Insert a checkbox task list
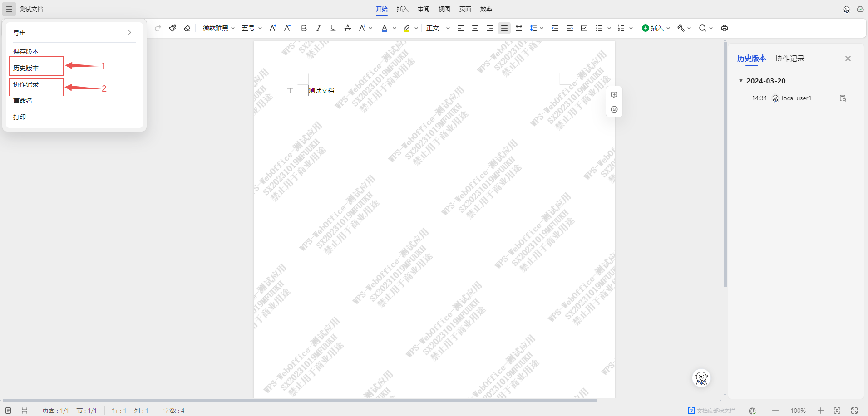 [584, 28]
